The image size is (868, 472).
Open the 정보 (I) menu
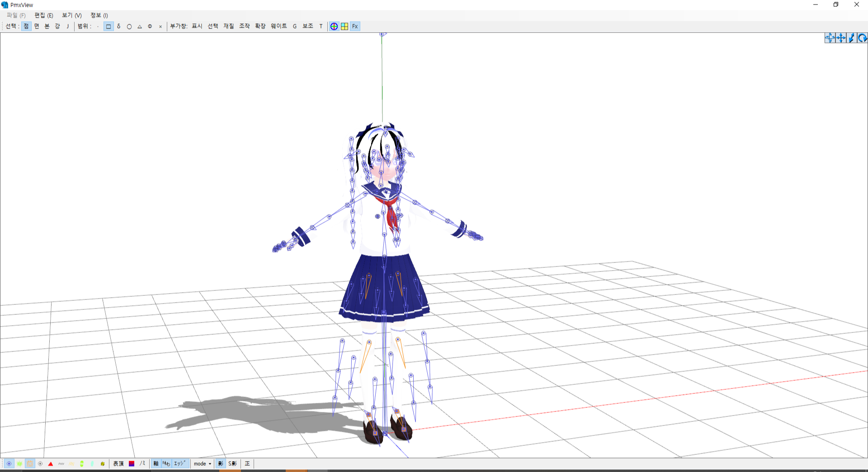point(99,15)
